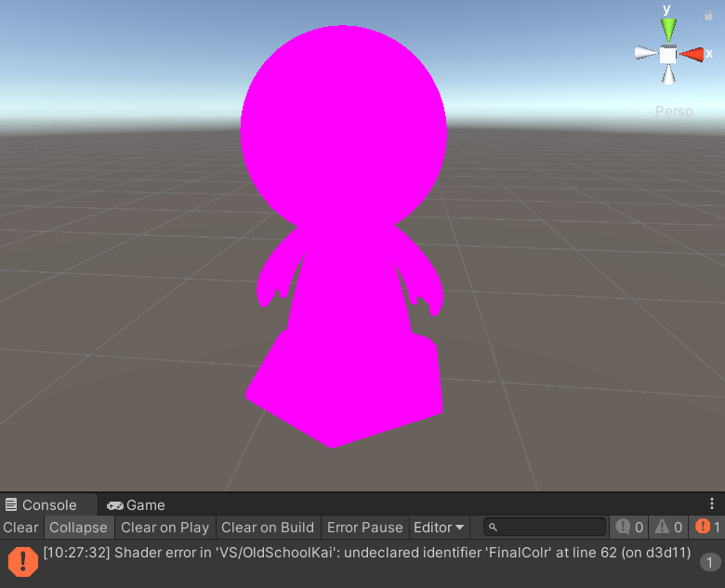
Task: Toggle the scene gizmo rotation lock
Action: click(x=708, y=15)
